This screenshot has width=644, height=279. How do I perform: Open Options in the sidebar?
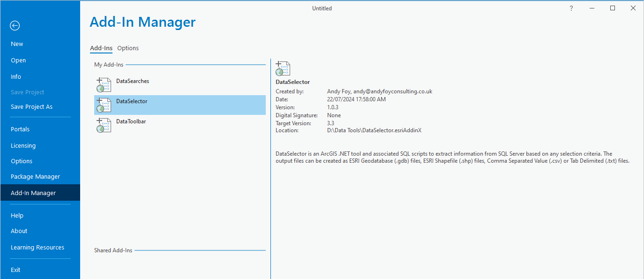pyautogui.click(x=22, y=161)
